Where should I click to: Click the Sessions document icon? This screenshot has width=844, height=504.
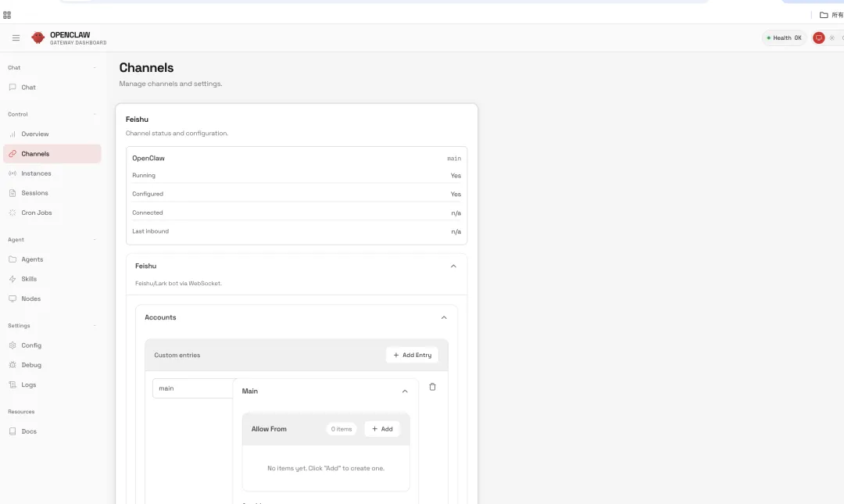click(x=13, y=193)
